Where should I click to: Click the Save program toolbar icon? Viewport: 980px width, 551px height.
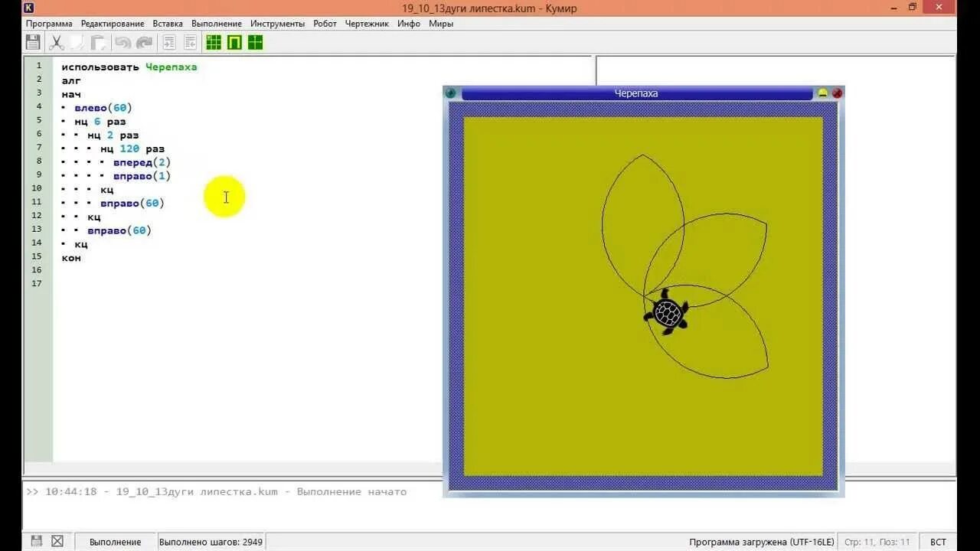click(33, 43)
